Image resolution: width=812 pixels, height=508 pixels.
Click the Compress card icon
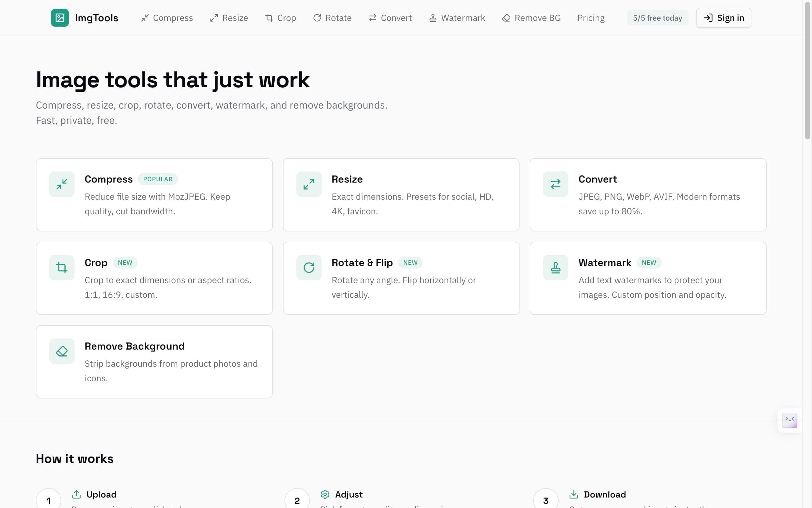point(62,184)
